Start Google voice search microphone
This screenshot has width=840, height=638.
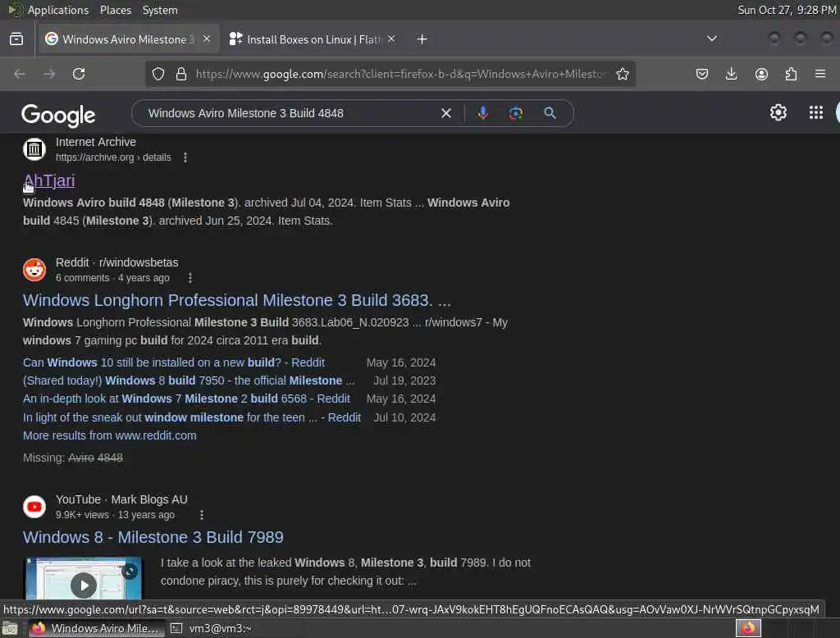click(482, 113)
